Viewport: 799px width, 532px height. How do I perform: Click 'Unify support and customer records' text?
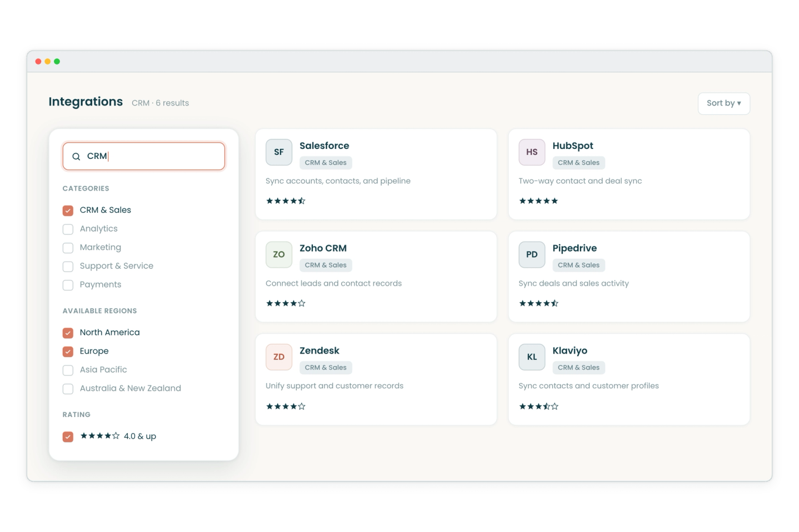click(x=334, y=386)
